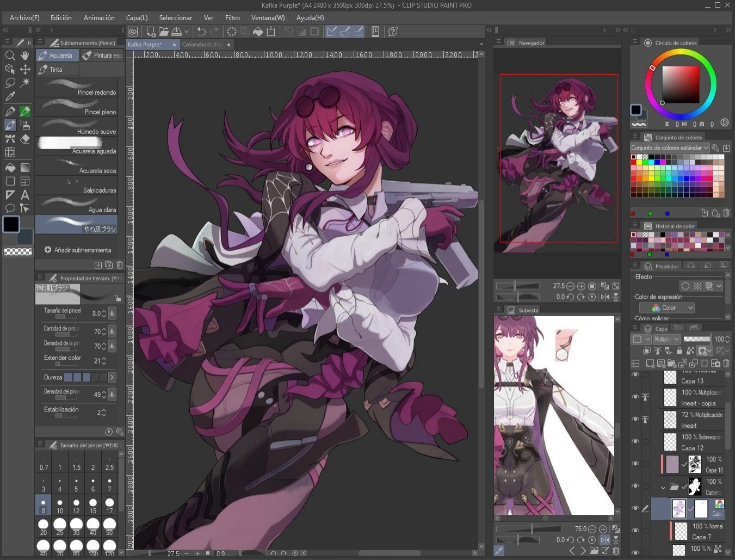
Task: Collapse the Carpeta folder layer
Action: tap(663, 487)
